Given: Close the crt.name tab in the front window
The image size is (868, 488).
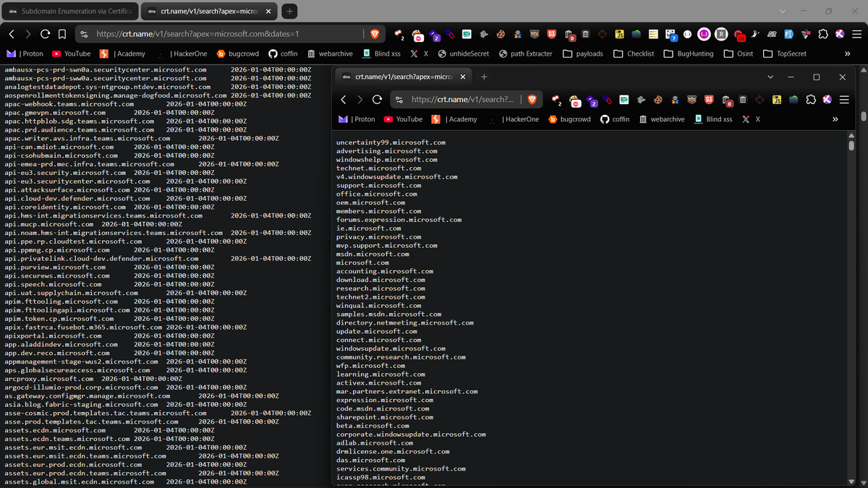Looking at the screenshot, I should coord(463,77).
